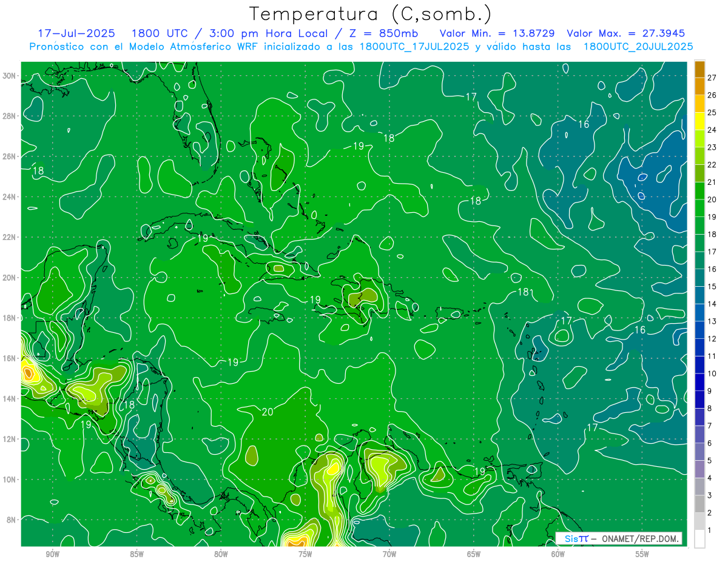Click the 75W longitude axis label
The height and width of the screenshot is (562, 728).
(x=305, y=554)
